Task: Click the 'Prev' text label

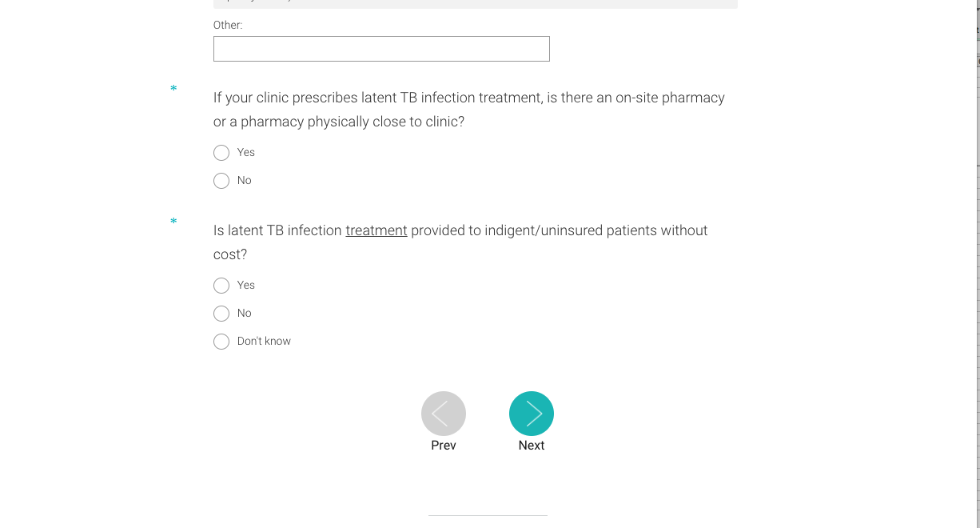Action: 444,446
